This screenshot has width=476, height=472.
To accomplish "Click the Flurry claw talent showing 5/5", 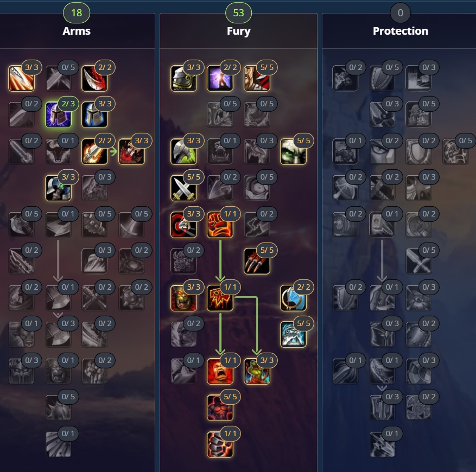I will 257,261.
